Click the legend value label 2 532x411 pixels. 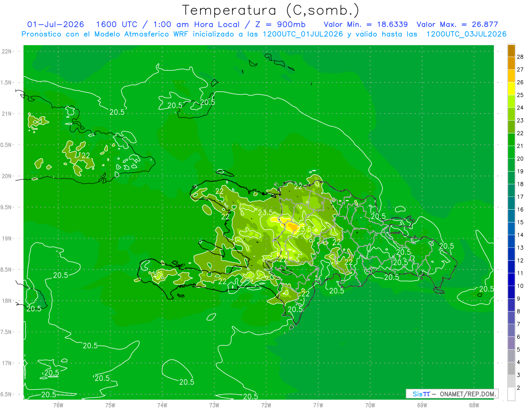[x=519, y=388]
